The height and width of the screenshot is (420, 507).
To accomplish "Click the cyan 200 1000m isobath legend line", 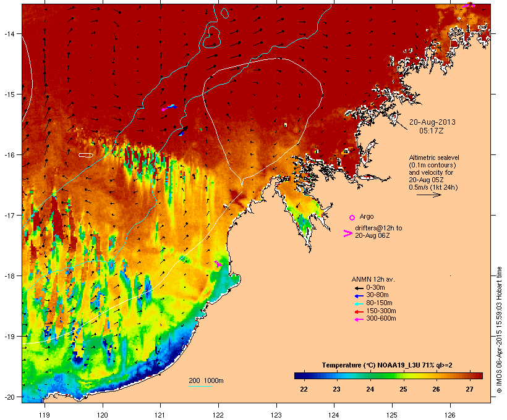I will (x=201, y=386).
